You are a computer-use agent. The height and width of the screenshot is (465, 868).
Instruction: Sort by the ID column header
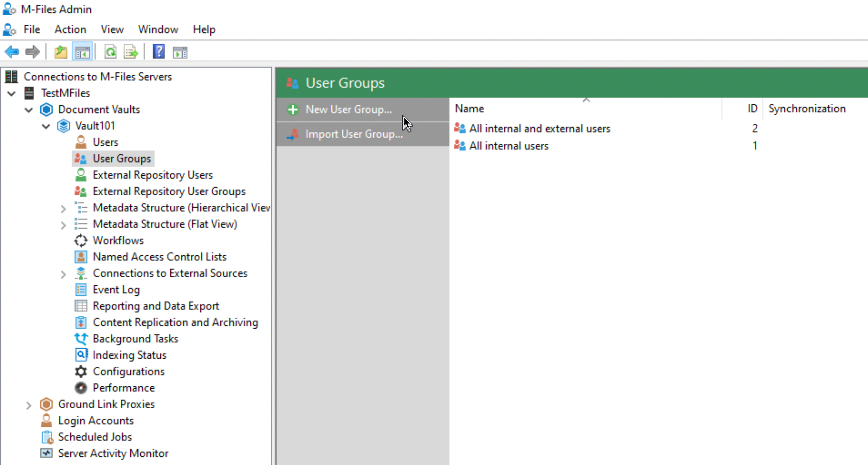[x=743, y=109]
